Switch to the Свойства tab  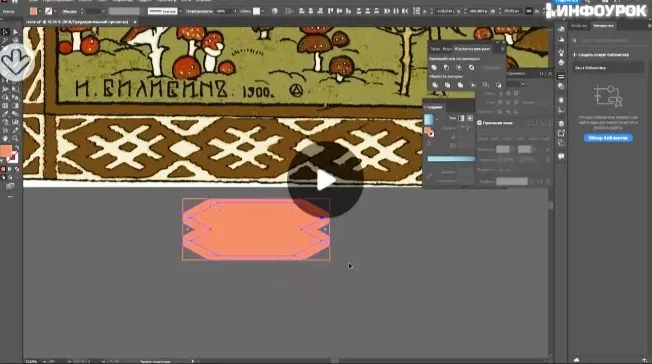579,26
